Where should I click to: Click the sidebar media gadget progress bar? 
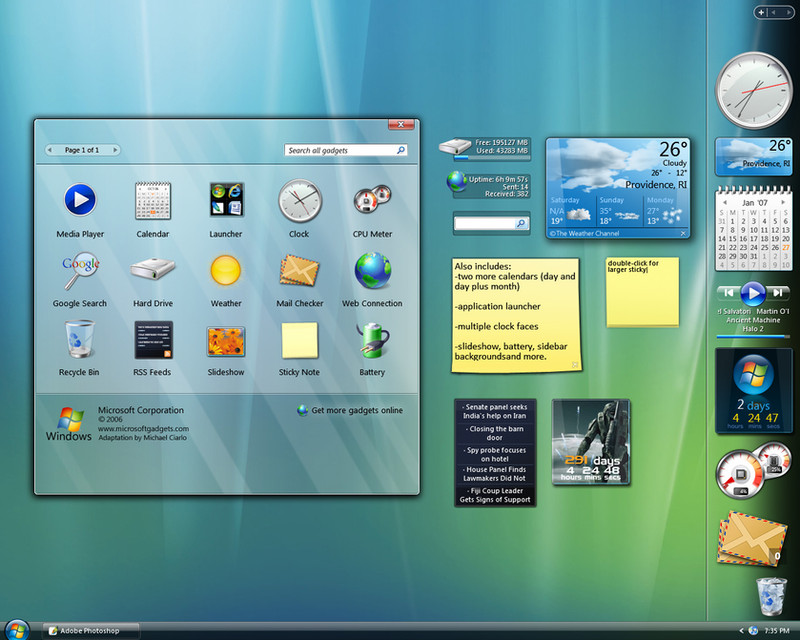753,336
